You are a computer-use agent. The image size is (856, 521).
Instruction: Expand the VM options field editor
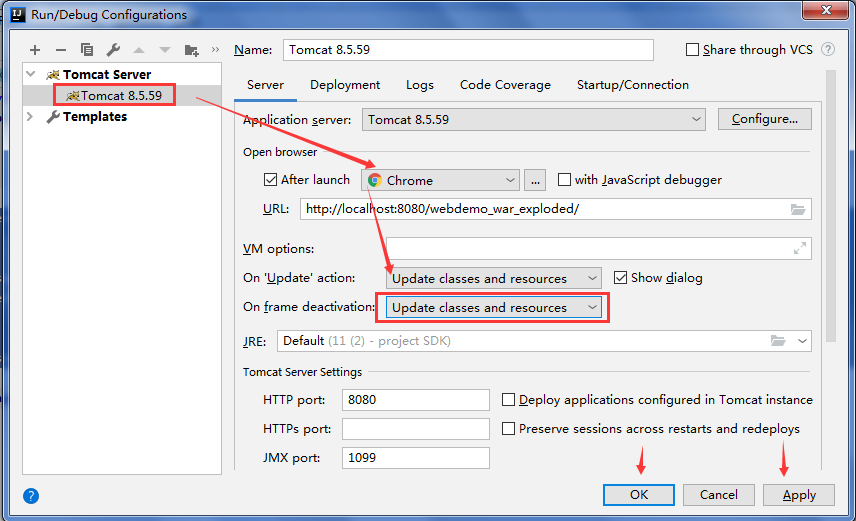pos(800,248)
